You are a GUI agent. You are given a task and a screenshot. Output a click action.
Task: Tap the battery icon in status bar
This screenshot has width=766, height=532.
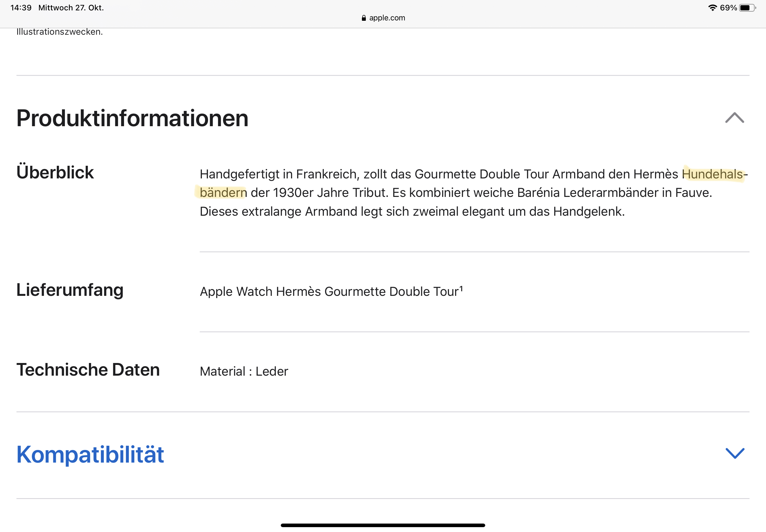click(x=747, y=8)
